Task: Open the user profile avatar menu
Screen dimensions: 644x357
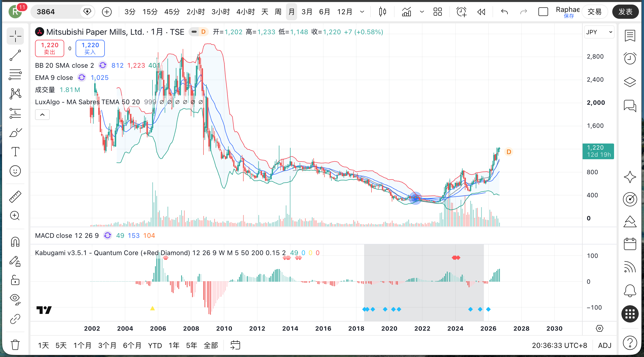Action: [15, 12]
